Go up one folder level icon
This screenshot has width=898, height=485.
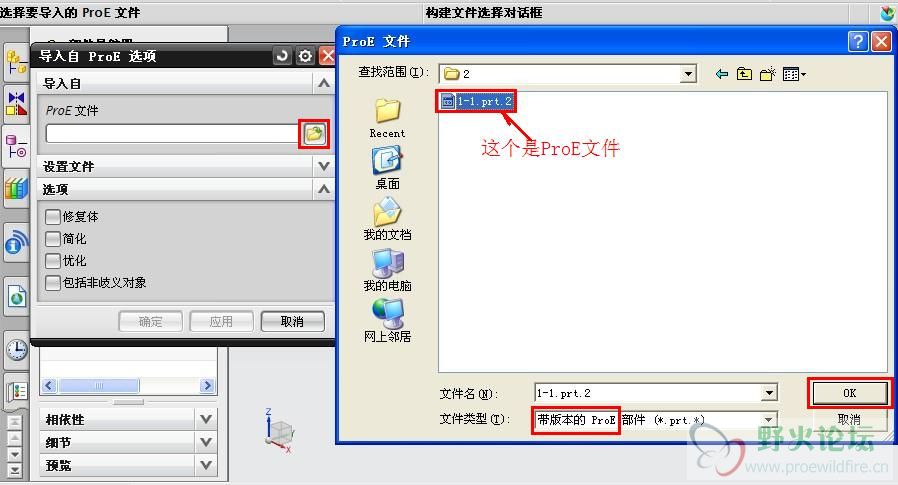[x=744, y=74]
